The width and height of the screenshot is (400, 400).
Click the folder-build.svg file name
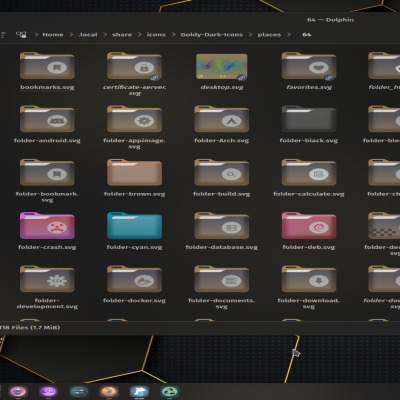pos(222,194)
